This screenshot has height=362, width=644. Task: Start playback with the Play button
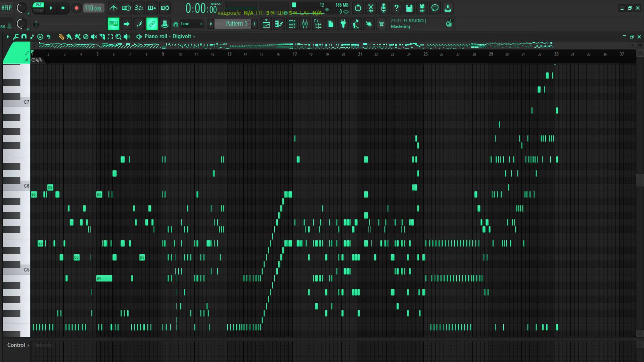pos(51,8)
